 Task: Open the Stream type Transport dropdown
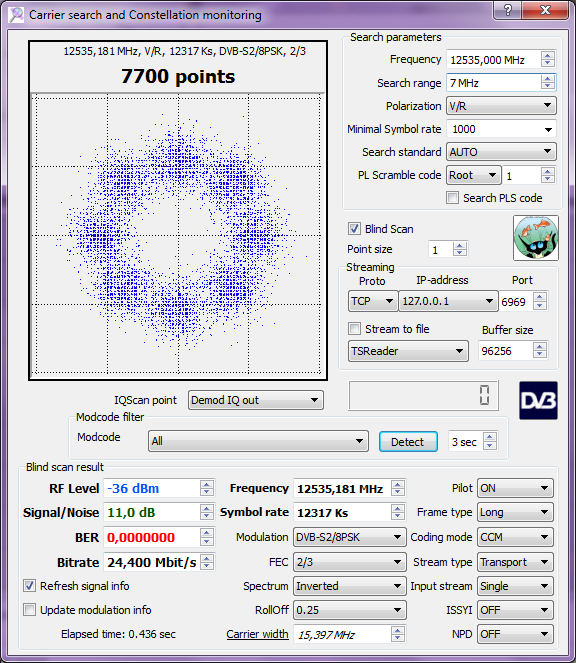coord(515,562)
